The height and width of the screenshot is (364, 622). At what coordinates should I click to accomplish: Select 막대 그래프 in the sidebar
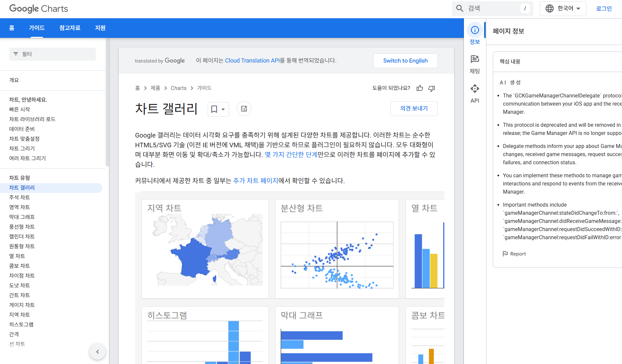pyautogui.click(x=22, y=217)
